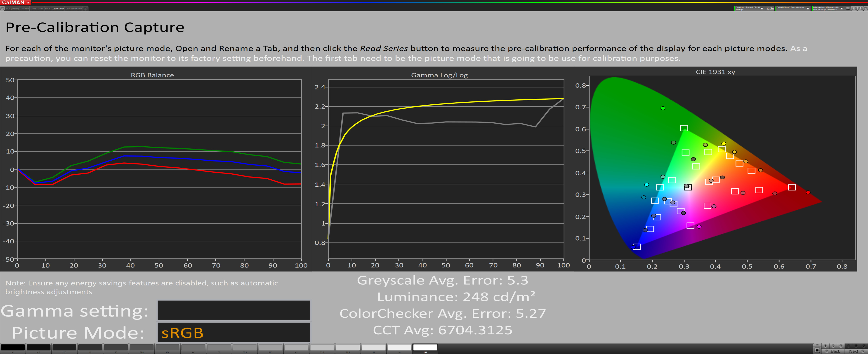Expand the left side panel arrow
This screenshot has height=354, width=868.
tap(2, 8)
